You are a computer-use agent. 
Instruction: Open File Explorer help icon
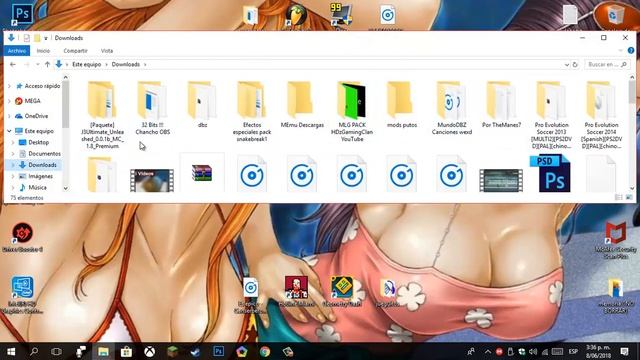(x=631, y=51)
